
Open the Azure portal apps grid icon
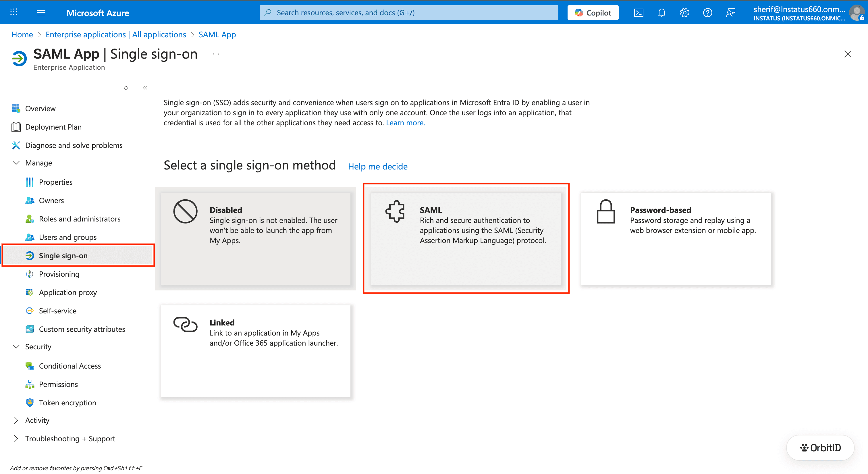pos(14,12)
